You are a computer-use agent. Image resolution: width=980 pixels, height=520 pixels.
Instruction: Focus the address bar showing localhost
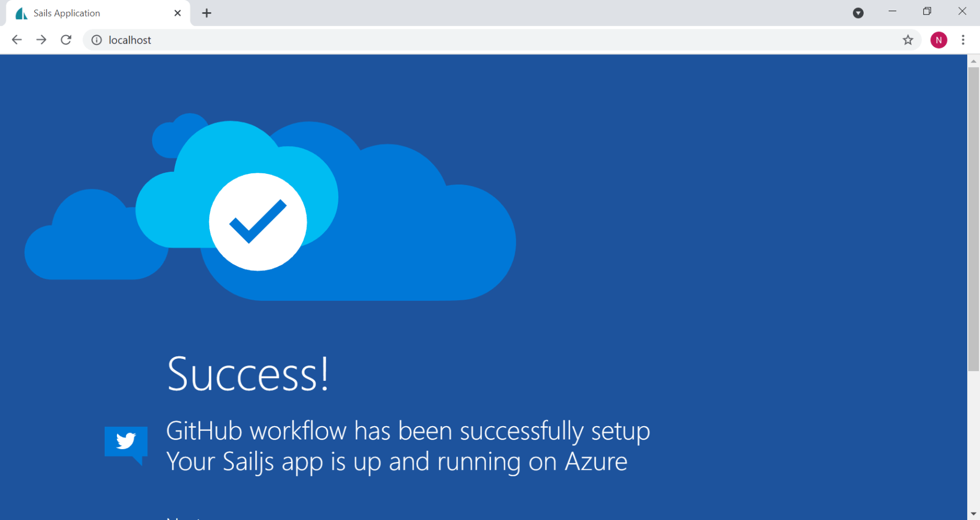pos(480,40)
